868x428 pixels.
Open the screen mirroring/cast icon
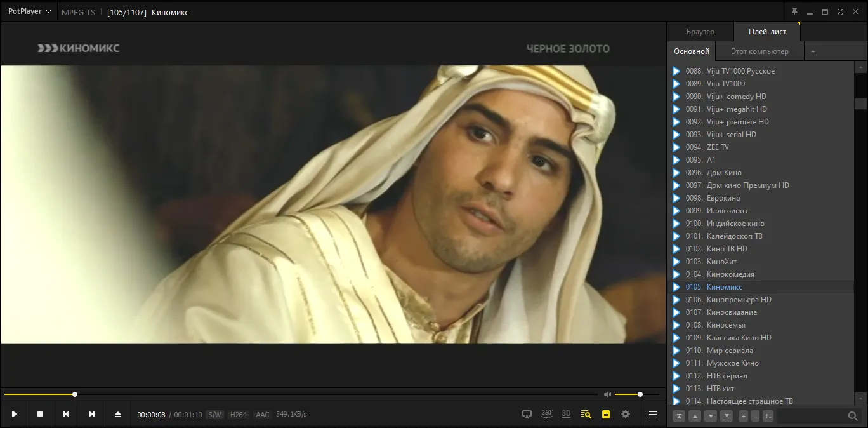pos(527,414)
